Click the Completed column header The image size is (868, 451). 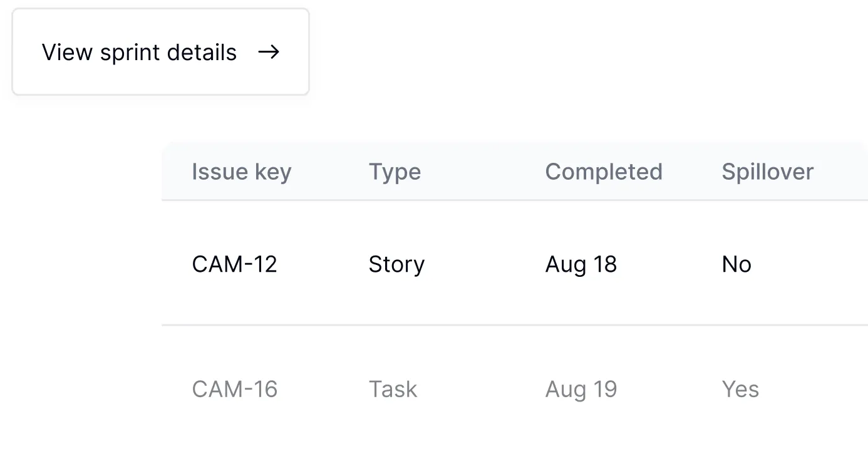(603, 172)
